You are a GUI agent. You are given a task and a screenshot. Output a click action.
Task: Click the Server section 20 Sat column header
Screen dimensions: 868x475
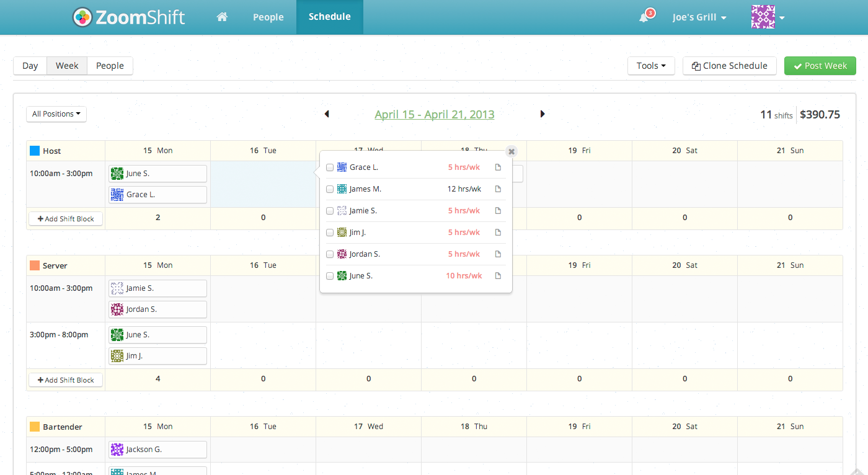[x=684, y=265]
